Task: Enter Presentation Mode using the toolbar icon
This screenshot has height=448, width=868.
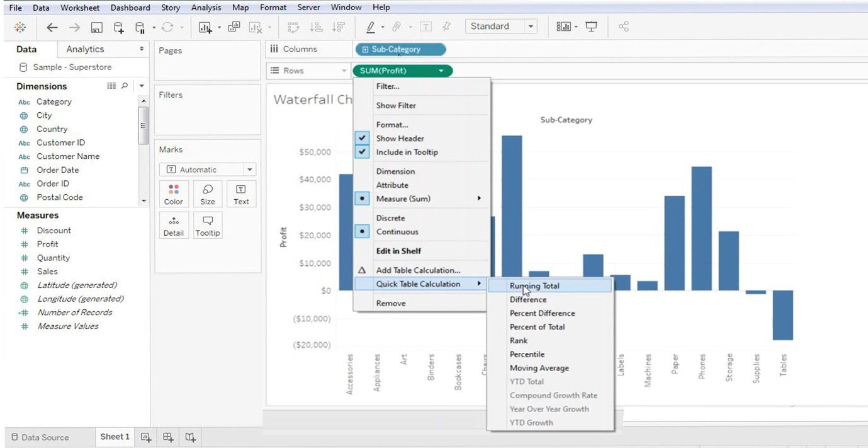Action: [592, 26]
